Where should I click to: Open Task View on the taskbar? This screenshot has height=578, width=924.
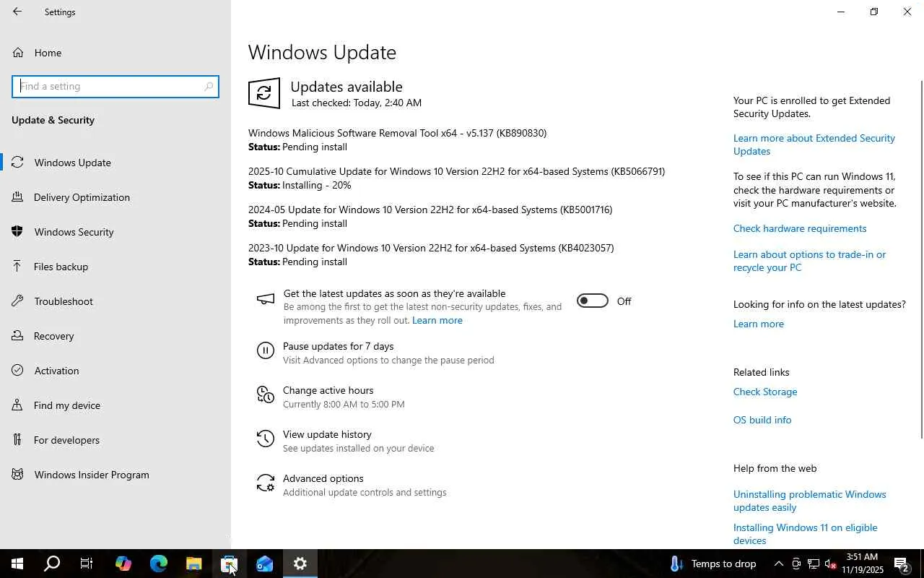coord(87,564)
